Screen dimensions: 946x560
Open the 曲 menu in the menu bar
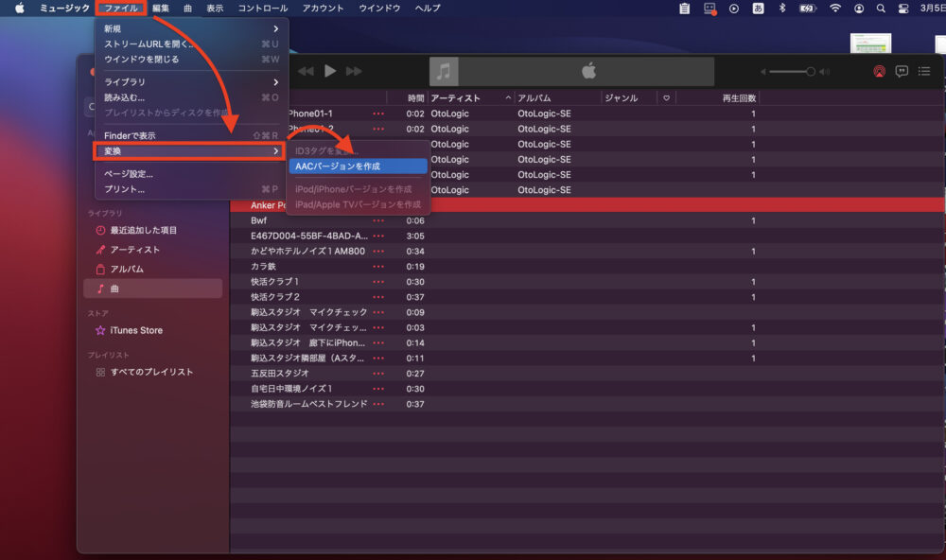point(187,8)
